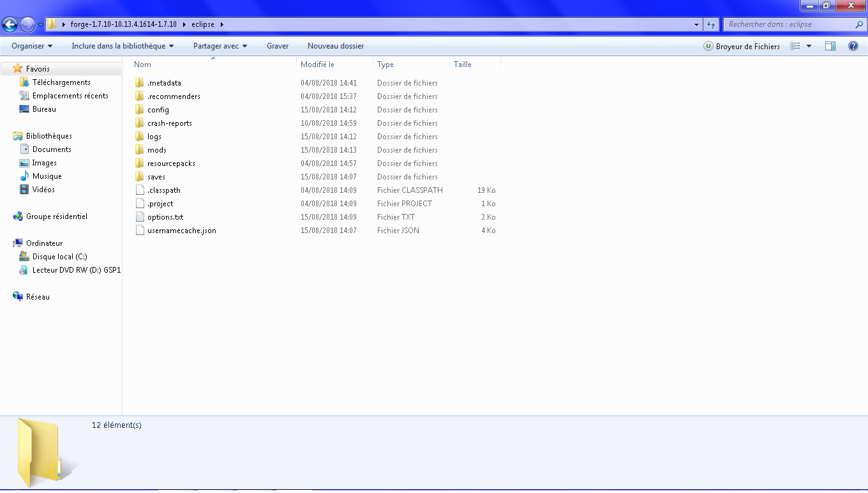This screenshot has width=868, height=493.
Task: Click the refresh icon beside address bar
Action: 711,24
